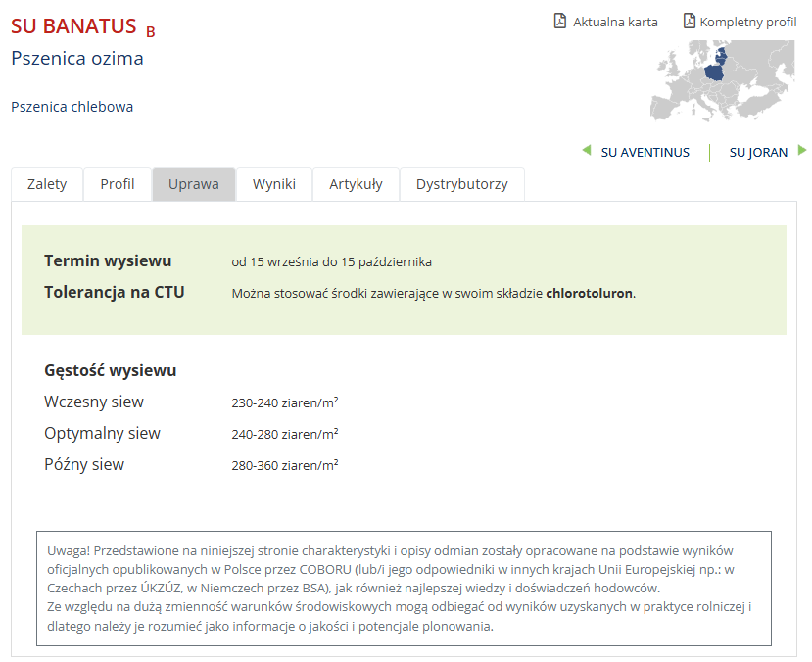812x662 pixels.
Task: Click the Europe map thumbnail
Action: coord(723,80)
